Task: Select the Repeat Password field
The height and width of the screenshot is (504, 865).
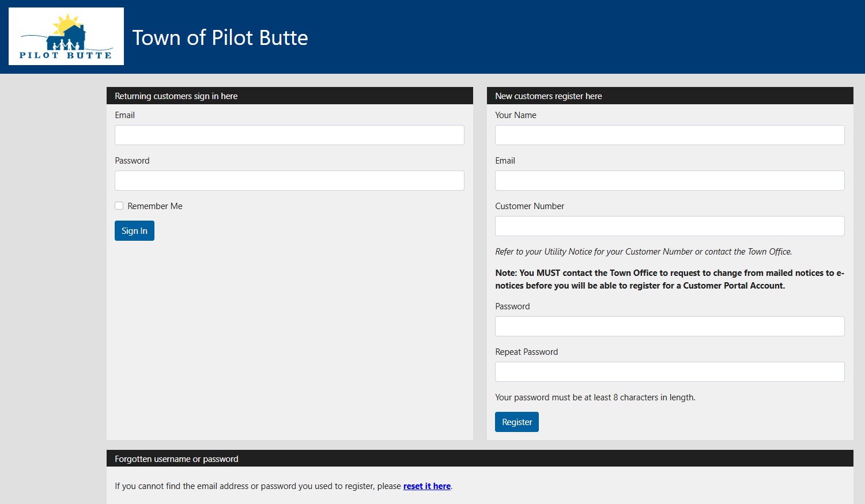Action: click(670, 372)
